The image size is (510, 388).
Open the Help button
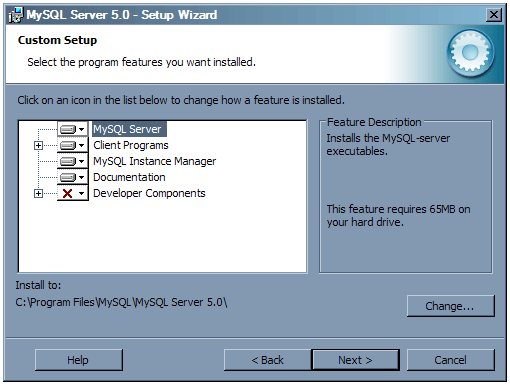coord(79,360)
